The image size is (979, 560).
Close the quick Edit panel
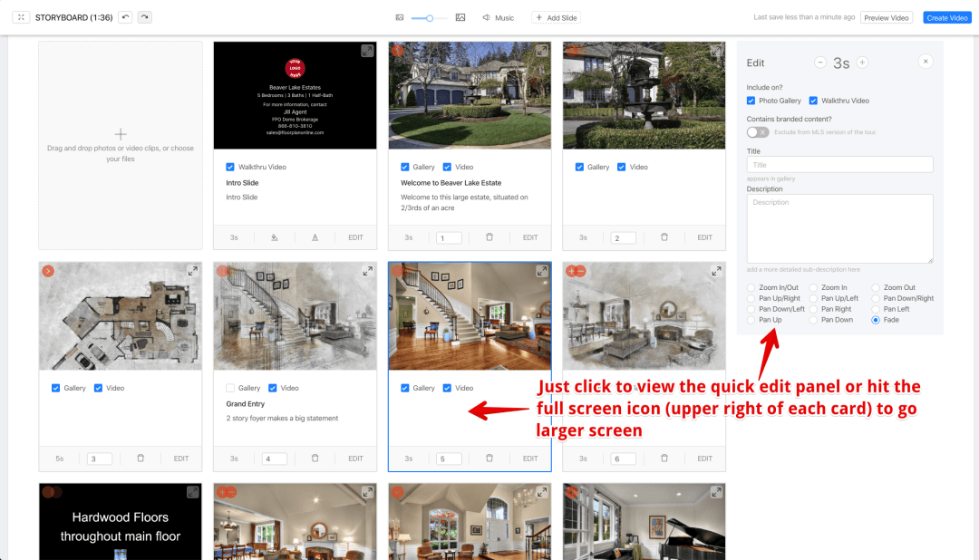tap(926, 62)
